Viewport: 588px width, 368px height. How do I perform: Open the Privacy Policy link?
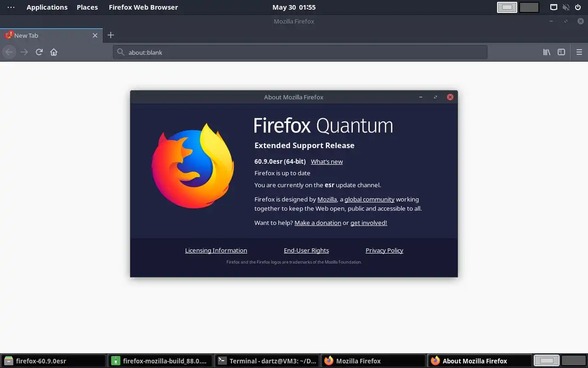click(384, 250)
